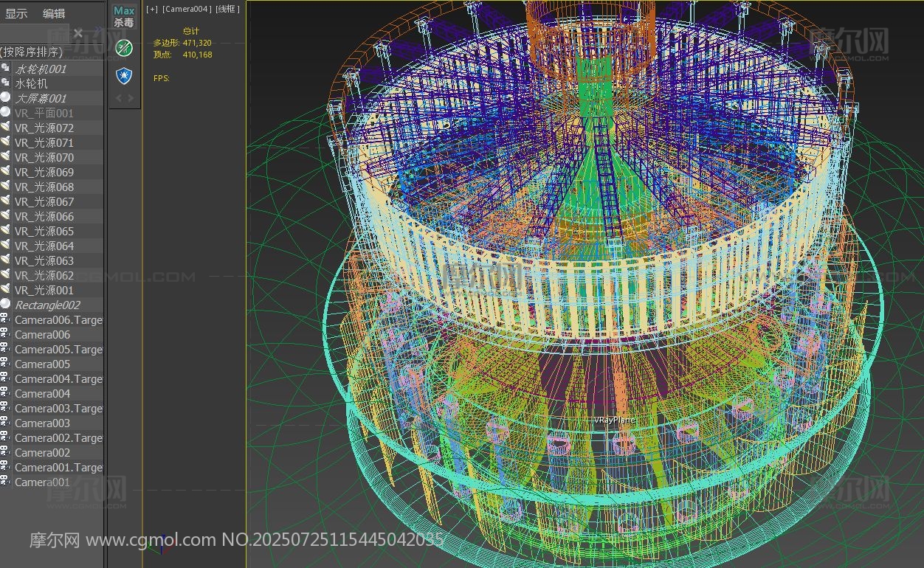Select the VR_光源067 row
The width and height of the screenshot is (924, 568).
tap(52, 201)
